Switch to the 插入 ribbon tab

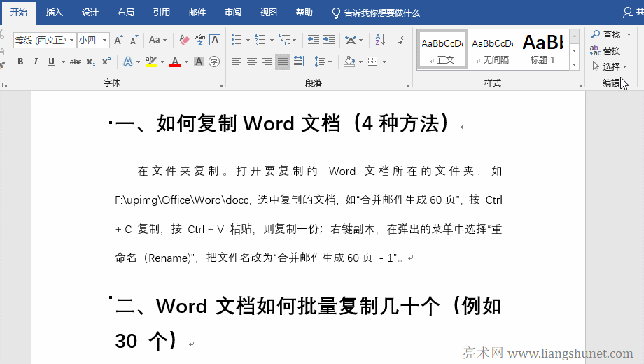click(54, 13)
